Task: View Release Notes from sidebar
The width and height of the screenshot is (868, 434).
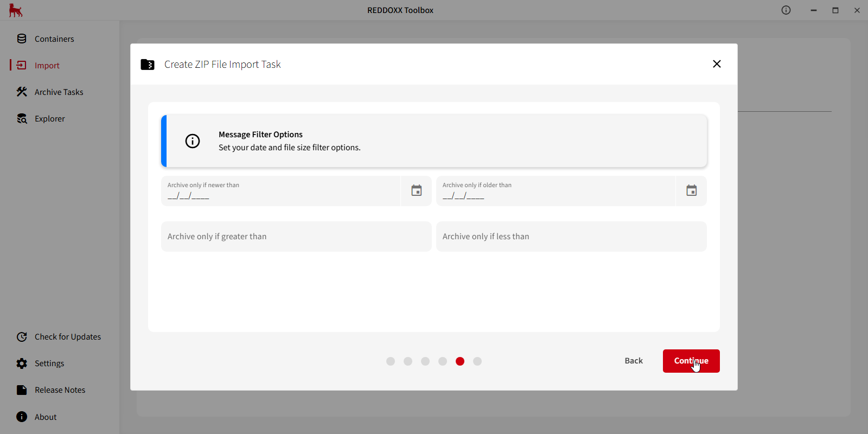Action: [x=60, y=390]
